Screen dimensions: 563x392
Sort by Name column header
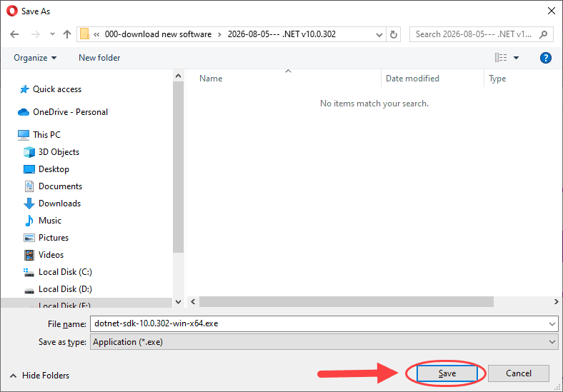[x=211, y=79]
